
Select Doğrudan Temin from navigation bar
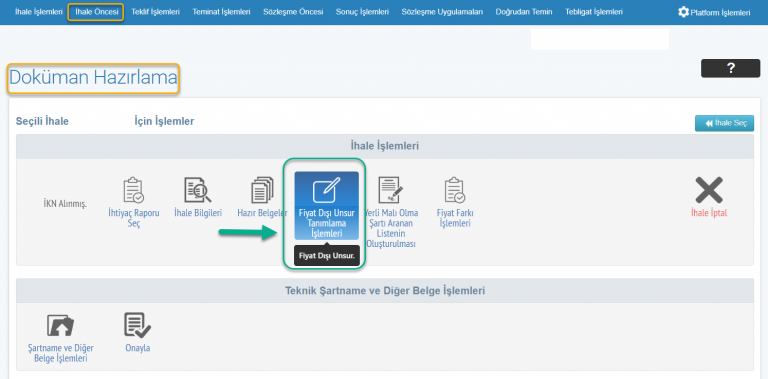tap(524, 12)
